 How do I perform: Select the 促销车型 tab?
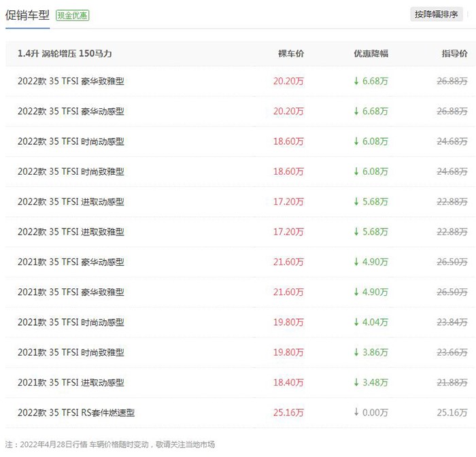(x=27, y=15)
